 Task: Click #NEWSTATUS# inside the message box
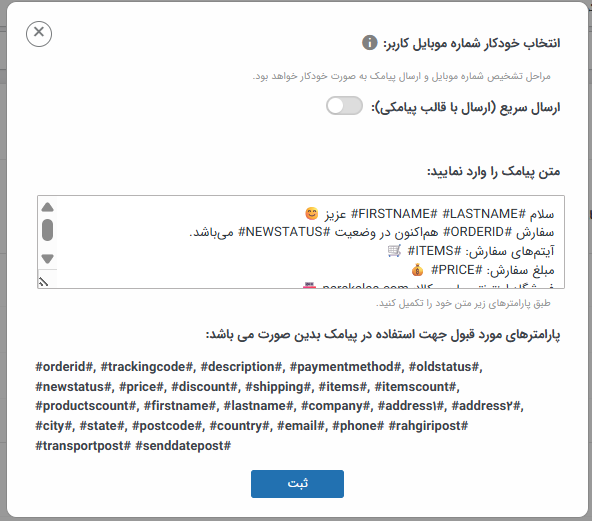click(284, 232)
